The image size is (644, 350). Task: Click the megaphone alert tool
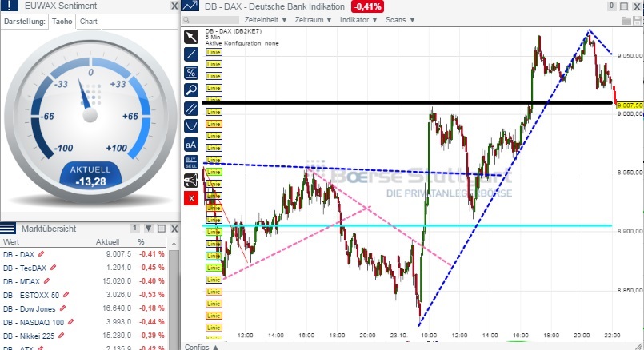tap(191, 181)
